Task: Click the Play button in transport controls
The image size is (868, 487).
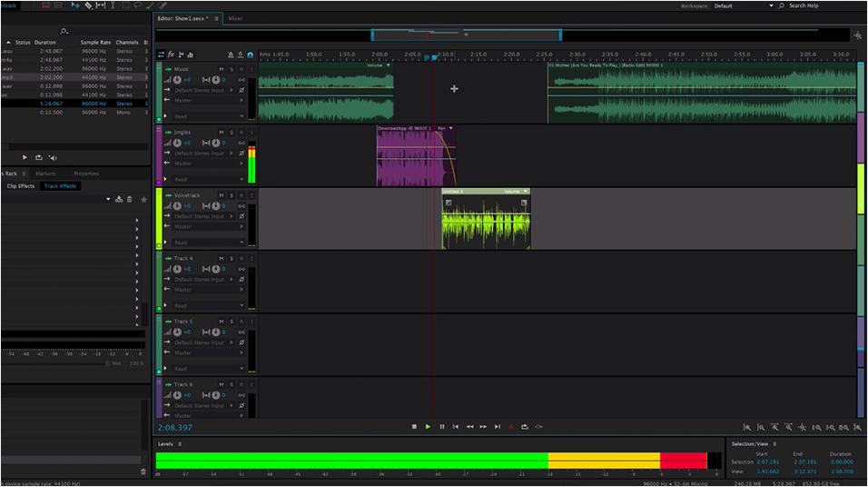Action: coord(428,426)
